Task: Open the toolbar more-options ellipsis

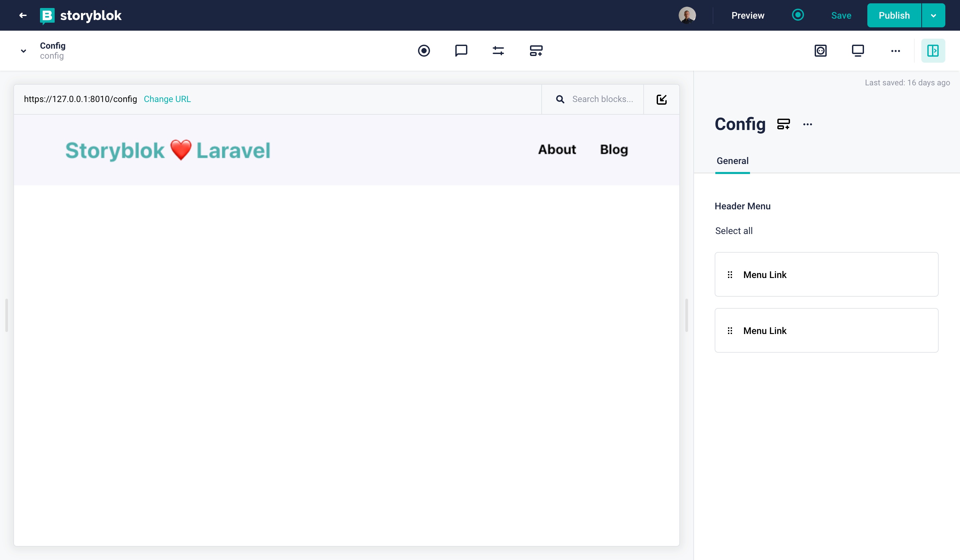Action: click(x=896, y=51)
